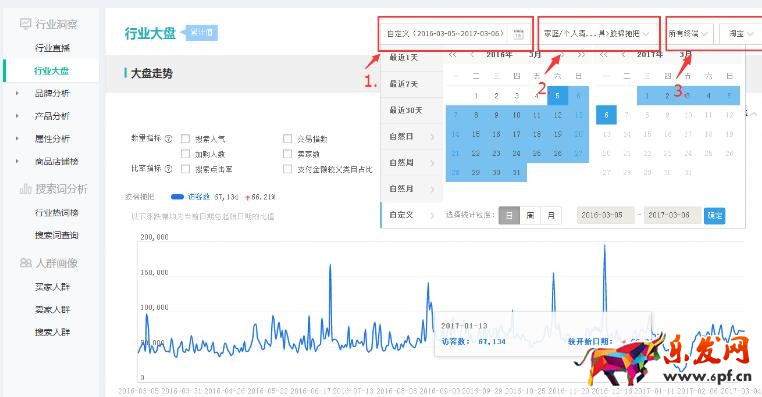762x397 pixels.
Task: Go to previous year in 2016 calendar
Action: pos(452,55)
